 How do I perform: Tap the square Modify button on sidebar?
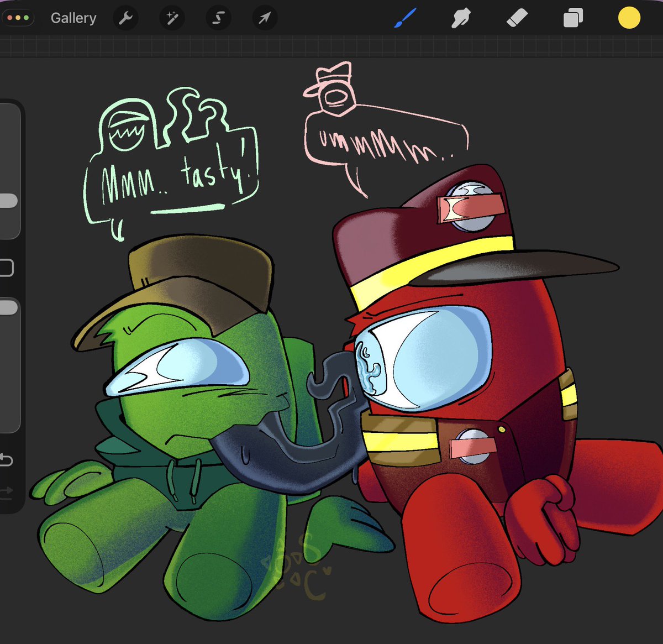coord(6,268)
